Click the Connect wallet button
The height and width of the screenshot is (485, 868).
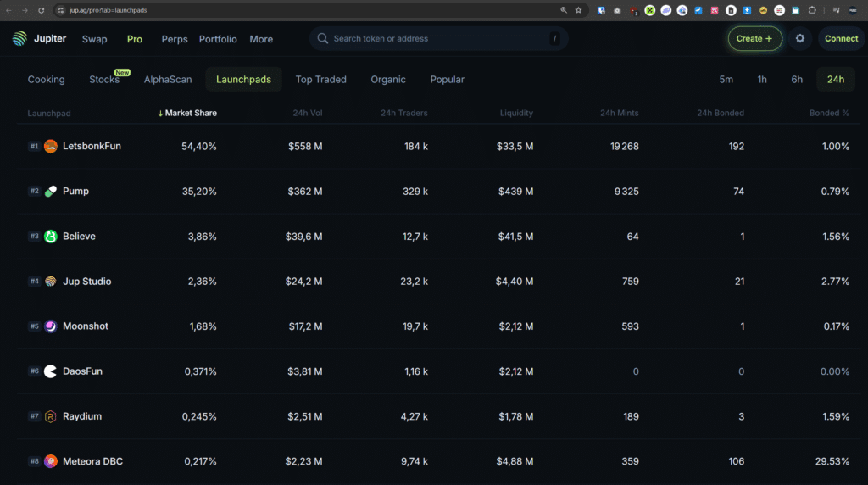click(x=841, y=38)
